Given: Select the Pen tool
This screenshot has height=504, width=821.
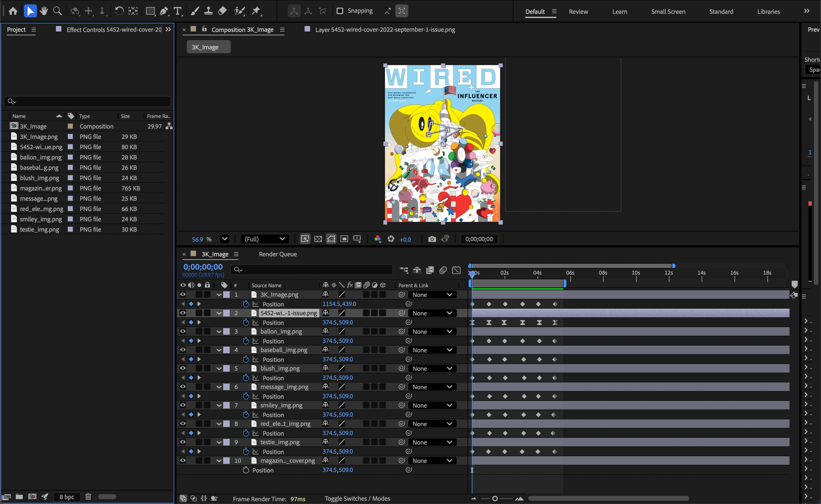Looking at the screenshot, I should (x=164, y=11).
